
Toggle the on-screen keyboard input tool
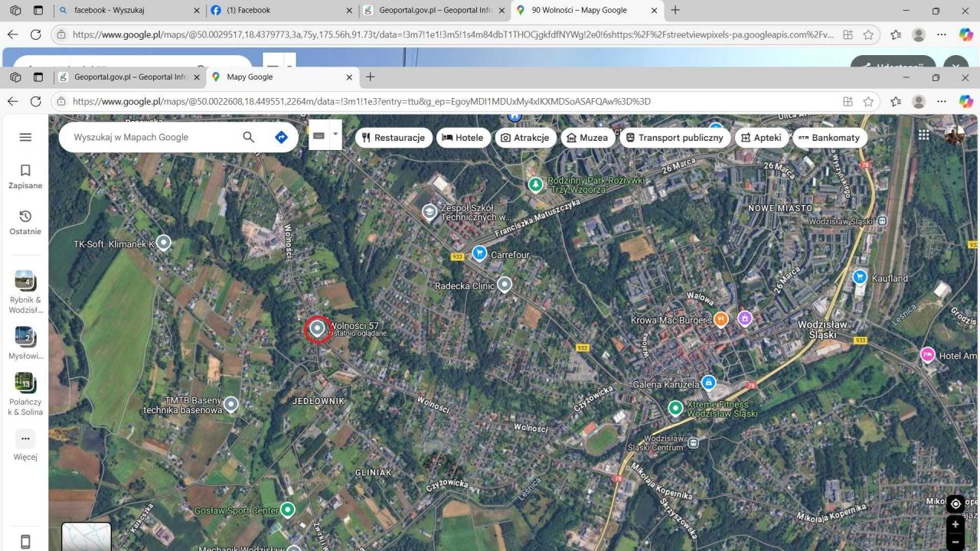318,135
